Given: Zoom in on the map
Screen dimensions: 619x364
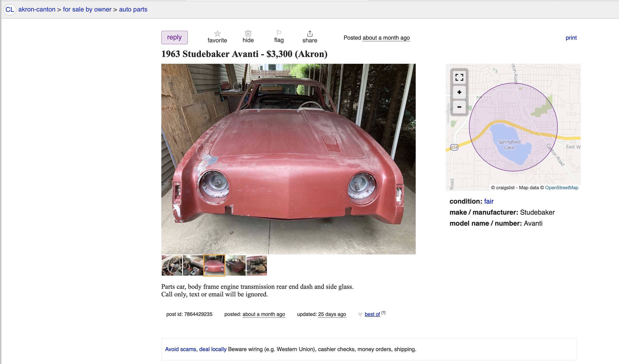Looking at the screenshot, I should (459, 92).
